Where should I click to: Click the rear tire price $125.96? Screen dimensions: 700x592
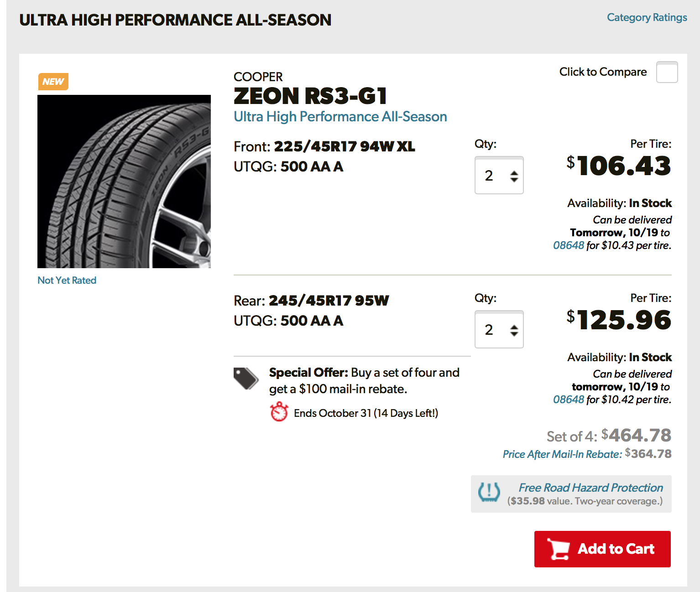[619, 320]
